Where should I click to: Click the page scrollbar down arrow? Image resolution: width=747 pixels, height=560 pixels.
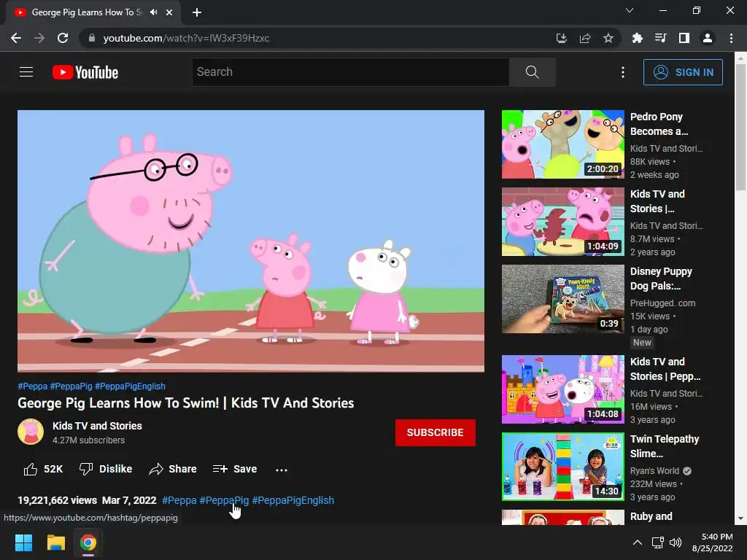[740, 518]
